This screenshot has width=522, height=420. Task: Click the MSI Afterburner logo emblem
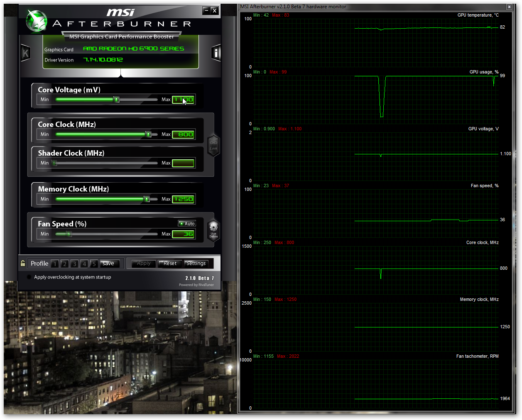[x=37, y=21]
